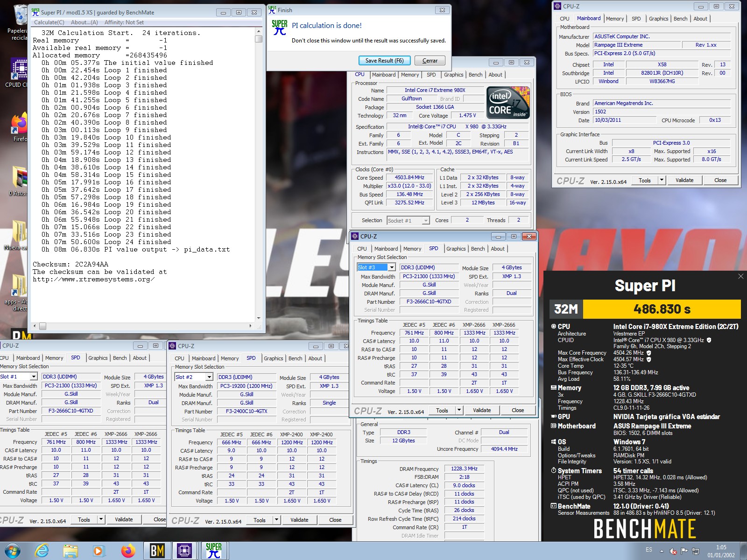Click the Cerrar button in Finish dialog
This screenshot has height=560, width=747.
pos(430,61)
